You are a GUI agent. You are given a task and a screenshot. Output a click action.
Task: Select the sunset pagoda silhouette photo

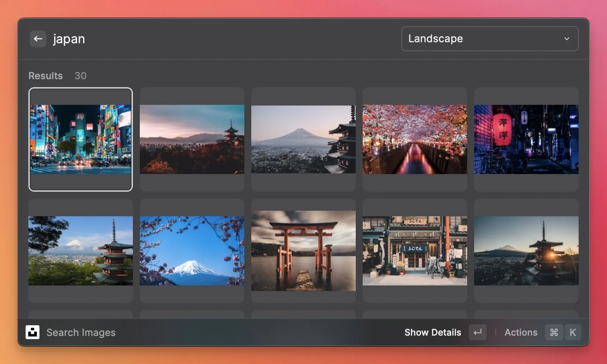(x=192, y=139)
